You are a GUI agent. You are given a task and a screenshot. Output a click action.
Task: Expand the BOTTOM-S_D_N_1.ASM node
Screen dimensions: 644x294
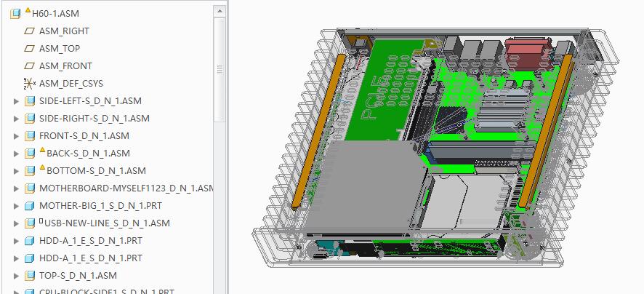(17, 171)
